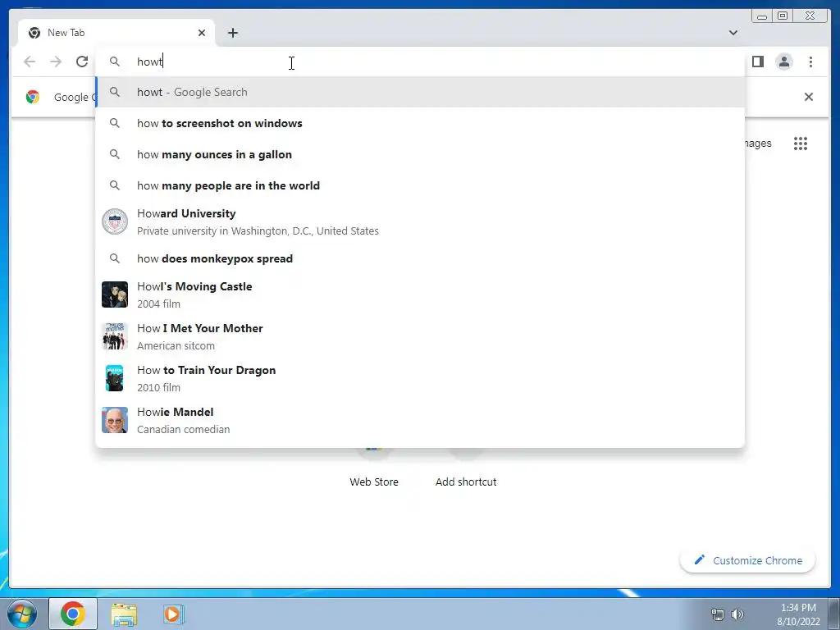Click Howl's Moving Castle poster thumbnail
The image size is (840, 630).
point(115,294)
